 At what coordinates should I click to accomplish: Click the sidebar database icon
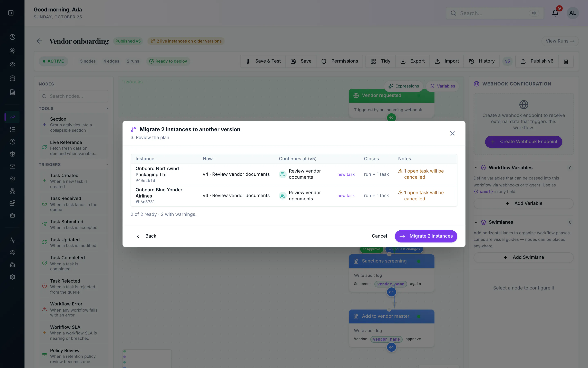[x=12, y=78]
